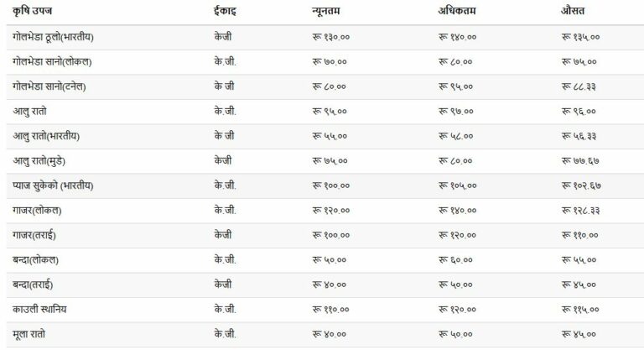Select आलु रातो(मुडे) row name

(39, 161)
